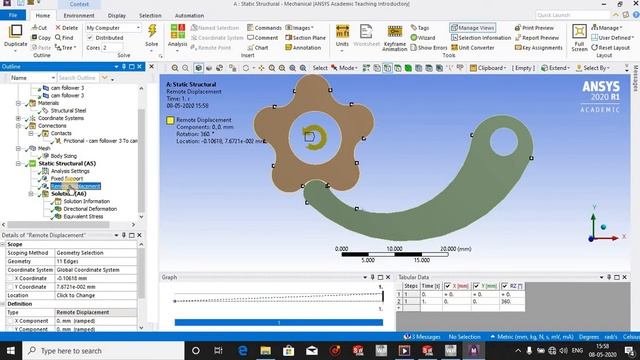Open the Mode dropdown
The width and height of the screenshot is (640, 360).
pos(344,68)
